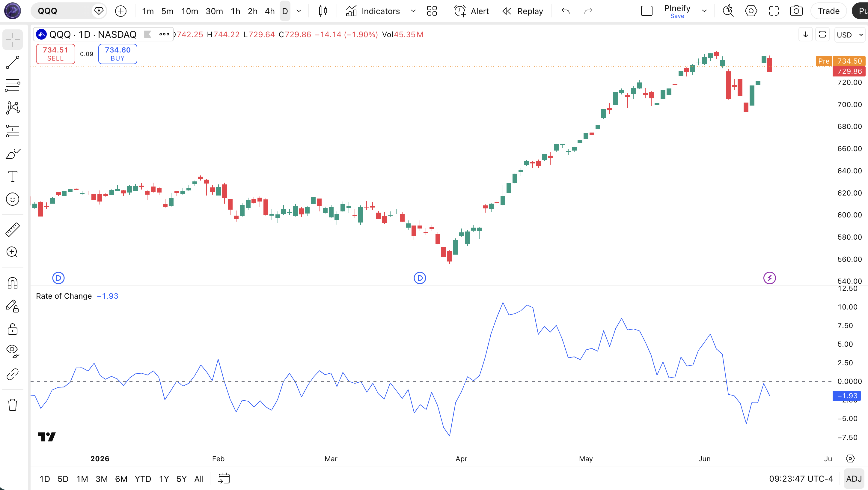Select the Text annotation tool
The height and width of the screenshot is (490, 868).
(13, 176)
